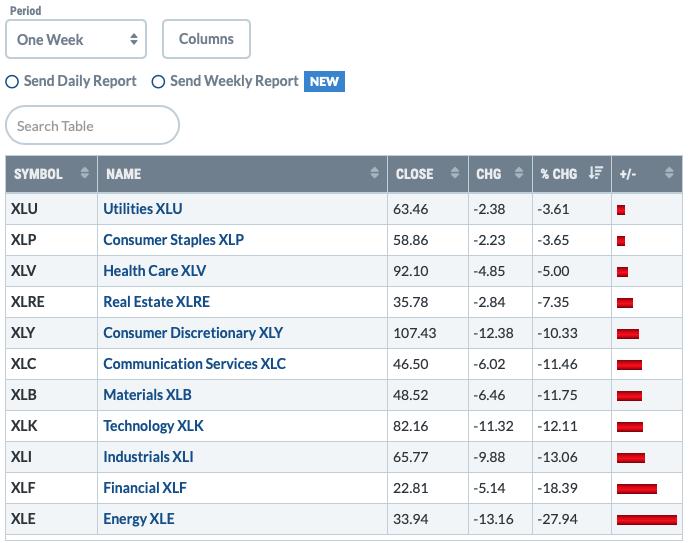689x543 pixels.
Task: Open the Consumer Discretionary XLY link
Action: pyautogui.click(x=193, y=333)
